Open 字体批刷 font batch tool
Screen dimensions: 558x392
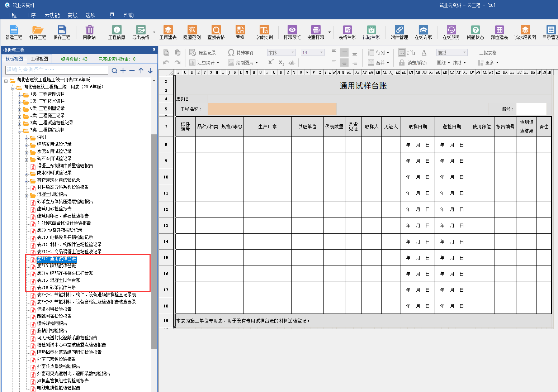264,32
